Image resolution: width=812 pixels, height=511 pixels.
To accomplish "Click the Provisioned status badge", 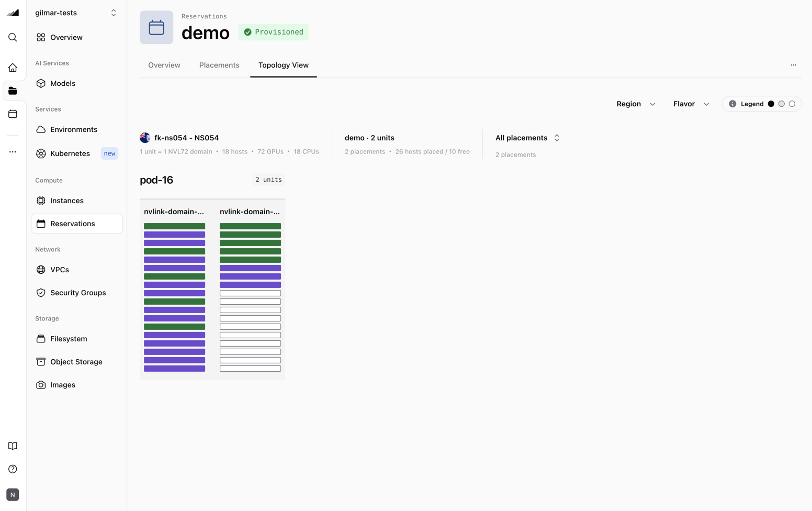I will tap(274, 32).
